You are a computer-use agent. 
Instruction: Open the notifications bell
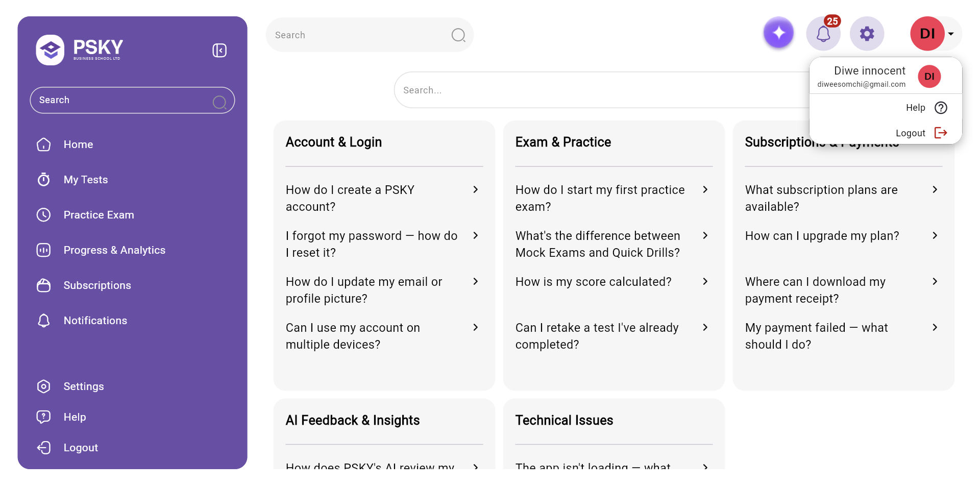pos(823,34)
